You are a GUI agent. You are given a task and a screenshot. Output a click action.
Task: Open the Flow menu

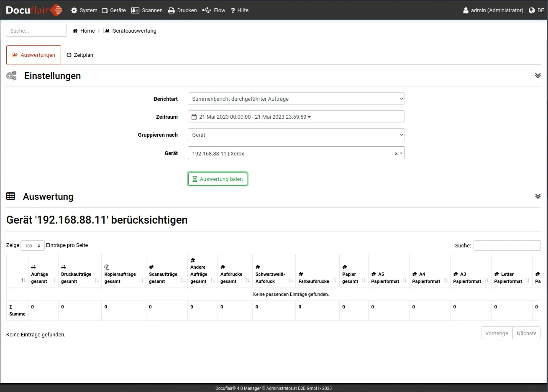click(214, 10)
